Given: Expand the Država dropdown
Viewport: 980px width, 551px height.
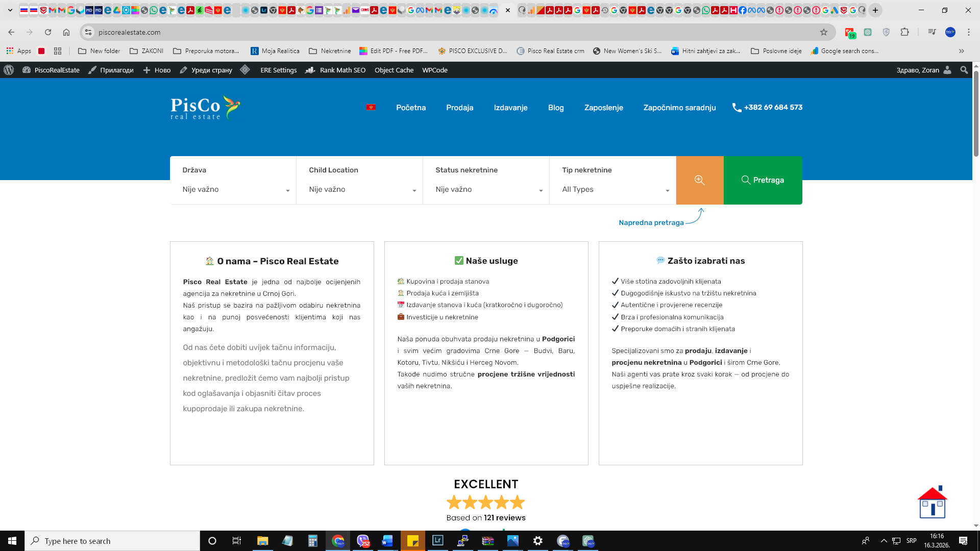Looking at the screenshot, I should click(x=233, y=189).
